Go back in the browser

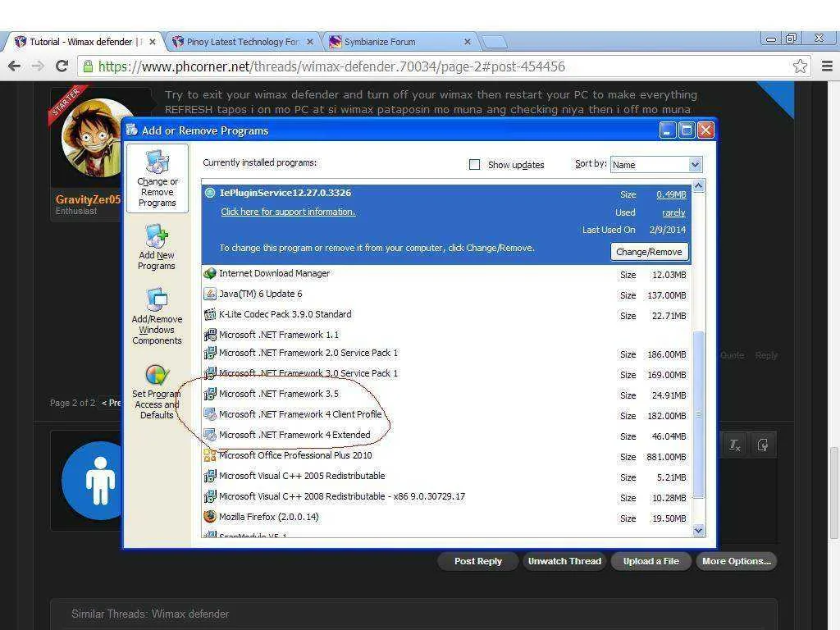[x=15, y=66]
